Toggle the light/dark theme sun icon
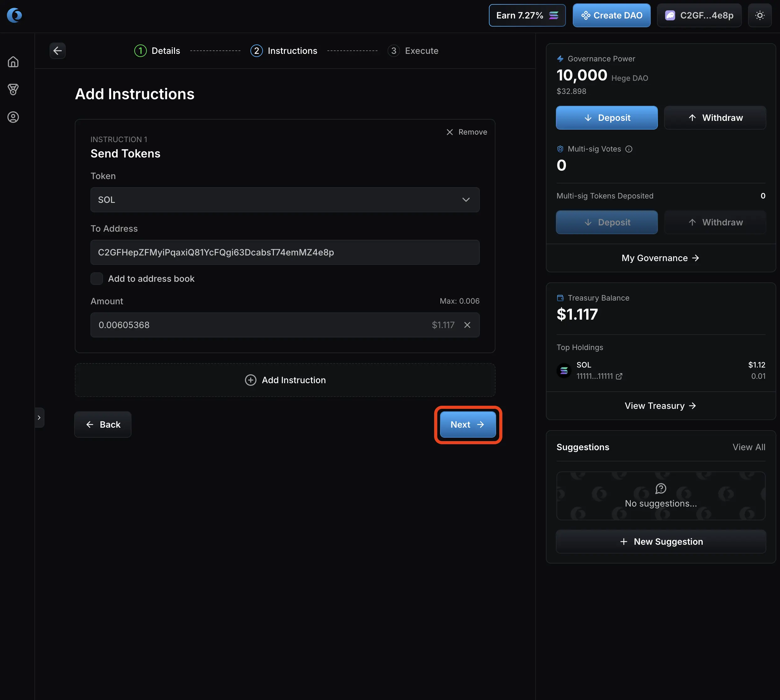The image size is (780, 700). click(x=760, y=15)
